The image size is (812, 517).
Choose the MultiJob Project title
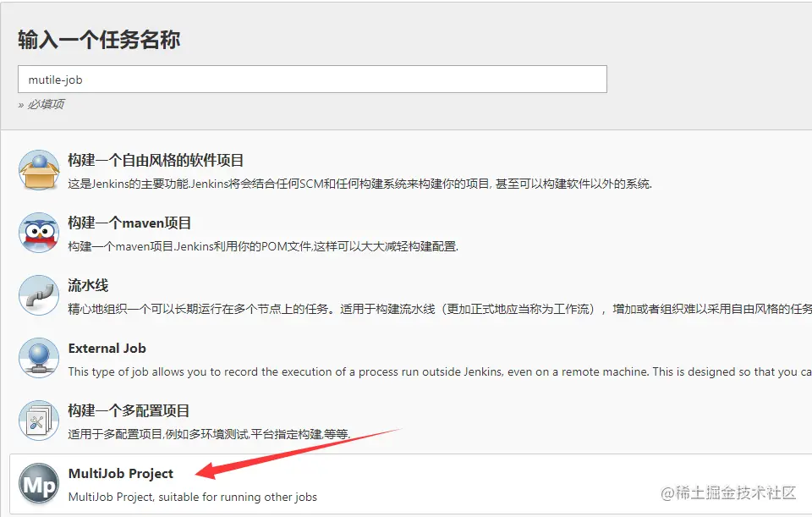(x=121, y=474)
